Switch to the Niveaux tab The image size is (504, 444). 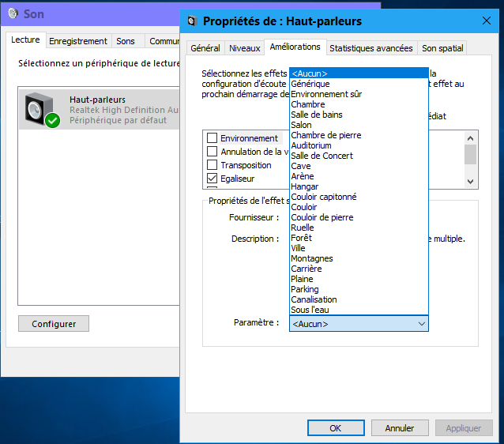coord(244,48)
